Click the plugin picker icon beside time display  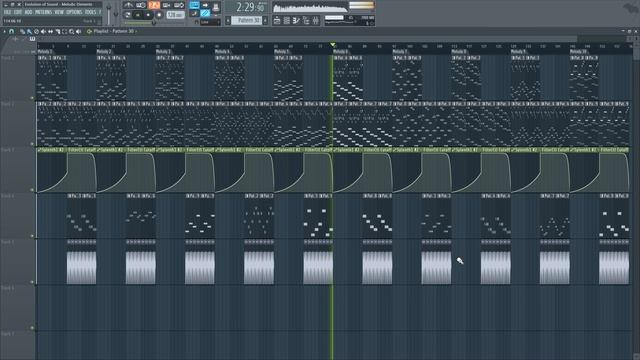[216, 7]
